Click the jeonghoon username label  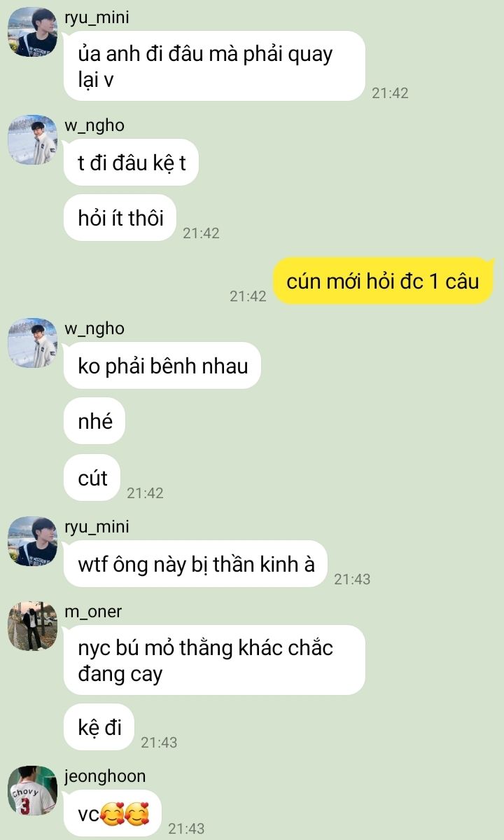(x=105, y=776)
